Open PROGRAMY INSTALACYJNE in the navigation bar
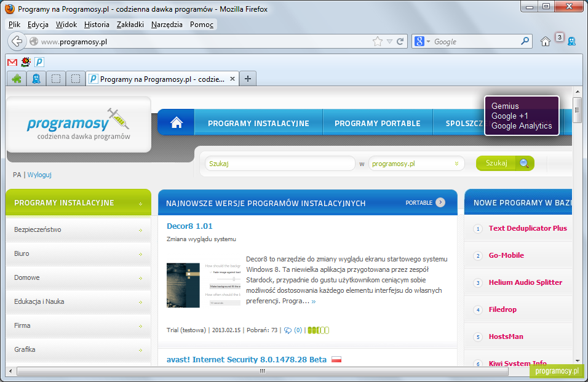The width and height of the screenshot is (588, 382). 258,123
